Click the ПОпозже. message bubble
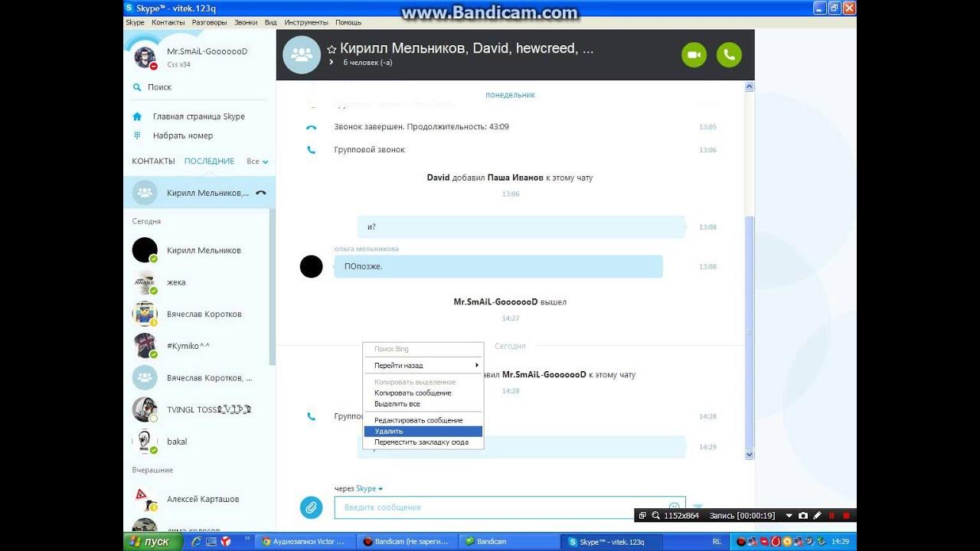This screenshot has height=551, width=980. click(498, 266)
